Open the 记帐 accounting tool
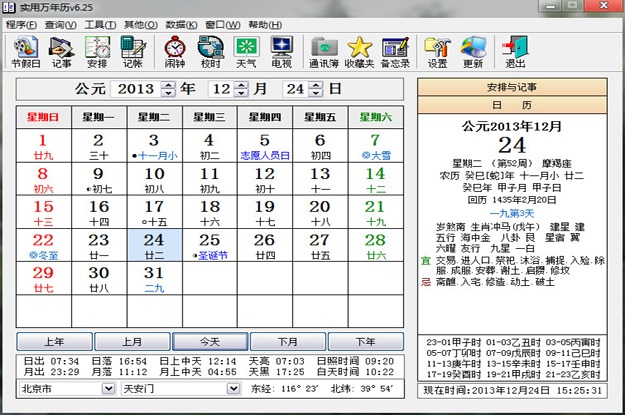The image size is (625, 415). (133, 52)
